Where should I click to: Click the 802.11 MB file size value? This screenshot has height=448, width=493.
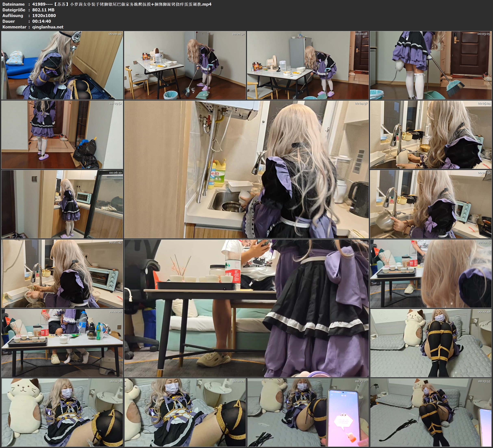[43, 10]
